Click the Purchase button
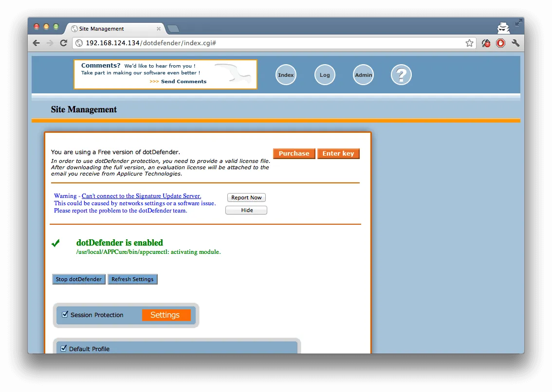 pos(294,154)
